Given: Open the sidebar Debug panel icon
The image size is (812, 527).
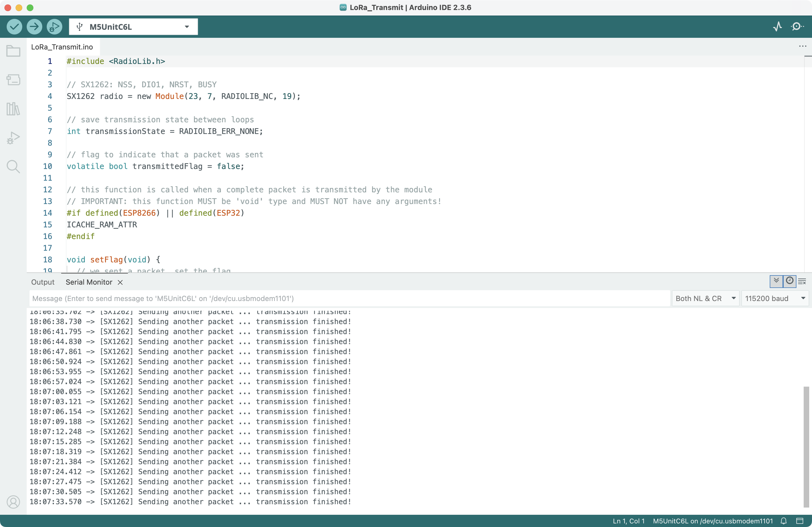Looking at the screenshot, I should (13, 138).
